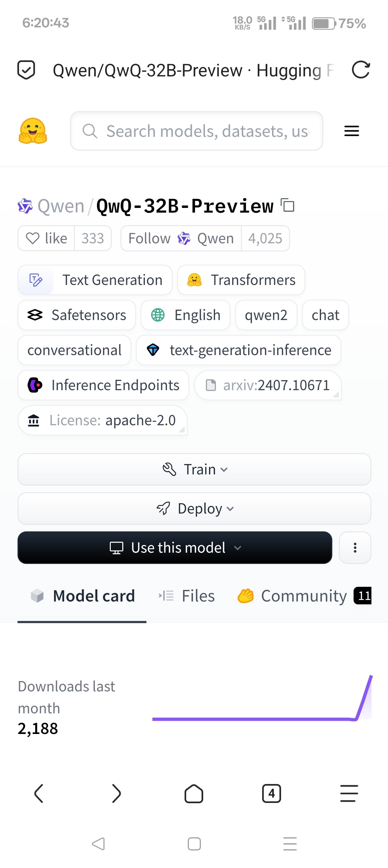
Task: Navigate back with the browser back arrow
Action: pyautogui.click(x=39, y=793)
